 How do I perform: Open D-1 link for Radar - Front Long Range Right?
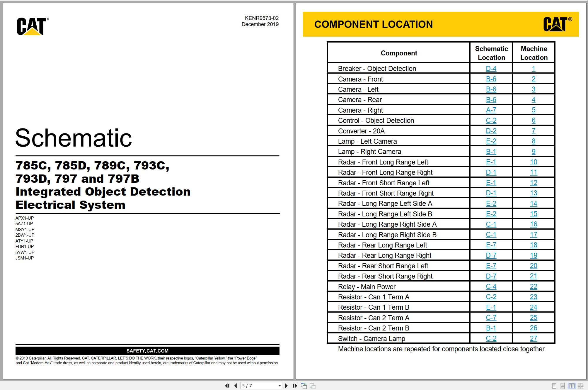tap(491, 172)
